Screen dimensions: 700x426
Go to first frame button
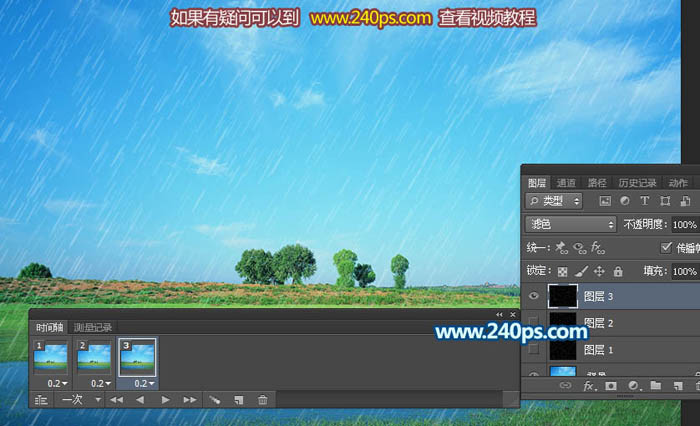coord(117,400)
